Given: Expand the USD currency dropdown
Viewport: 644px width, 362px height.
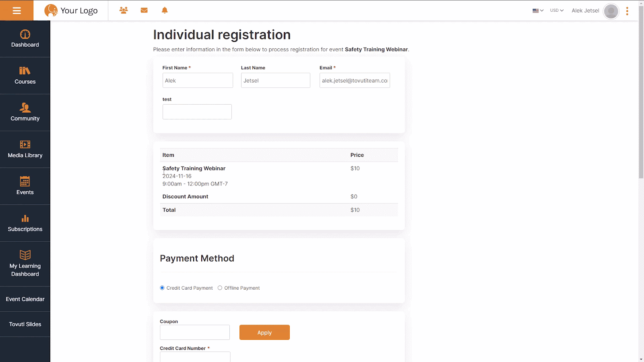Looking at the screenshot, I should (557, 10).
